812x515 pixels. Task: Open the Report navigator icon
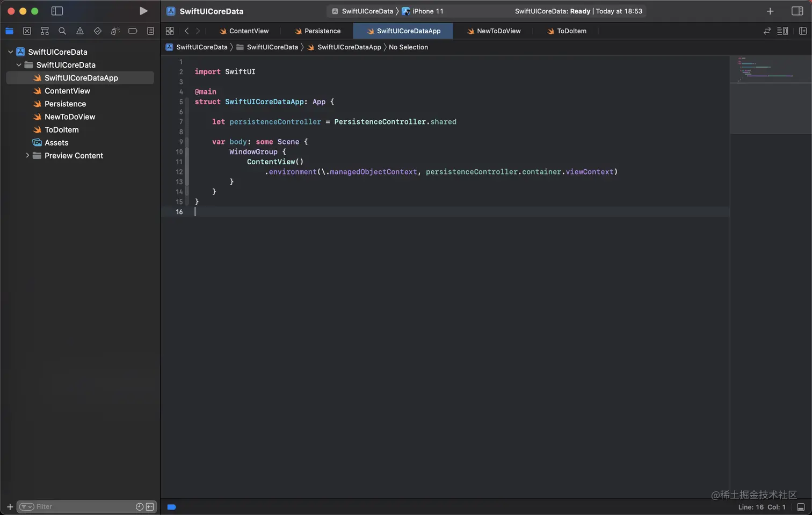[150, 31]
